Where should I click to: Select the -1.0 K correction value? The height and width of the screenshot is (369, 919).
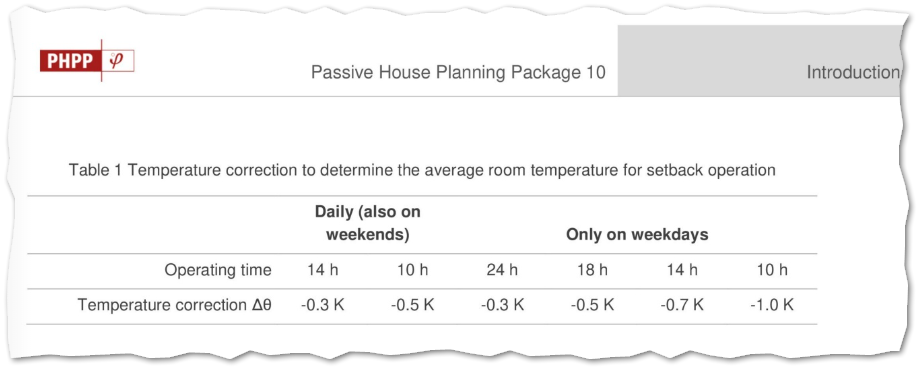click(772, 305)
